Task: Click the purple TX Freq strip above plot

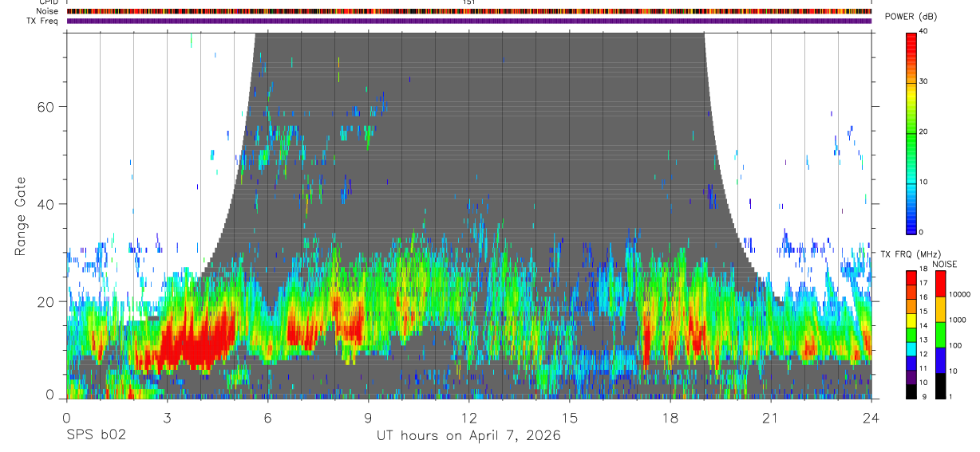Action: tap(469, 21)
